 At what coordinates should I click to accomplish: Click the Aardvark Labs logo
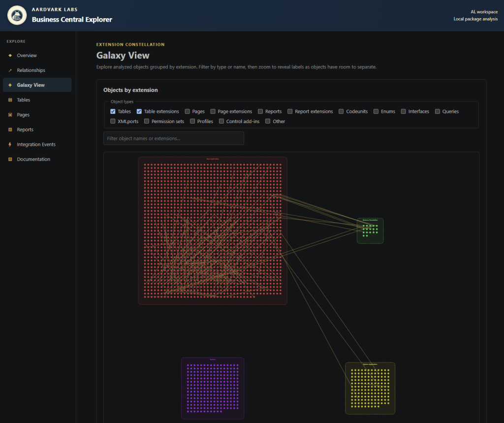point(17,15)
